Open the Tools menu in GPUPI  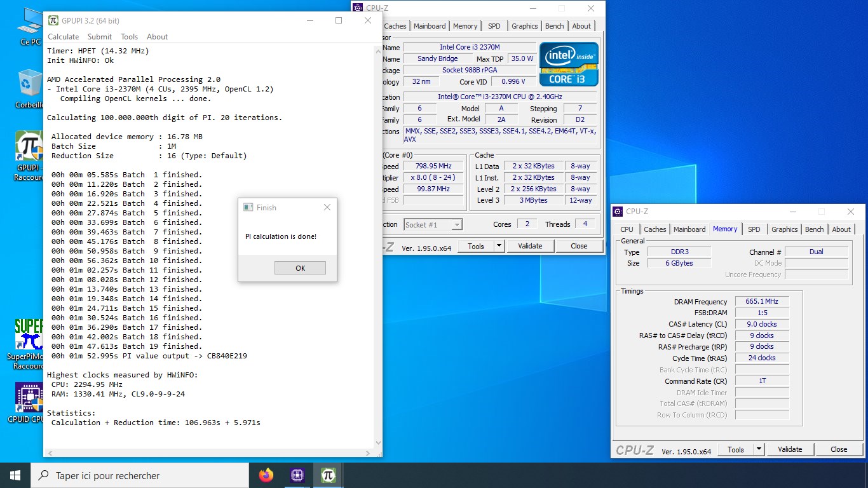129,37
